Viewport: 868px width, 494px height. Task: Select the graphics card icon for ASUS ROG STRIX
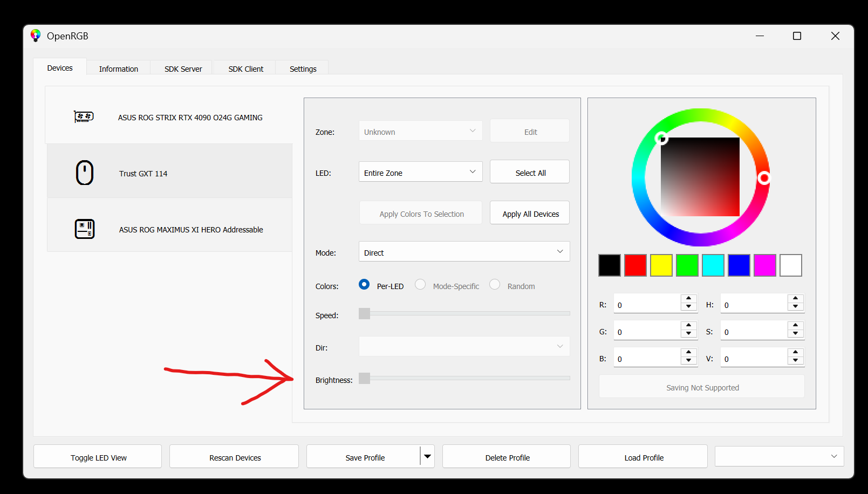click(x=84, y=116)
